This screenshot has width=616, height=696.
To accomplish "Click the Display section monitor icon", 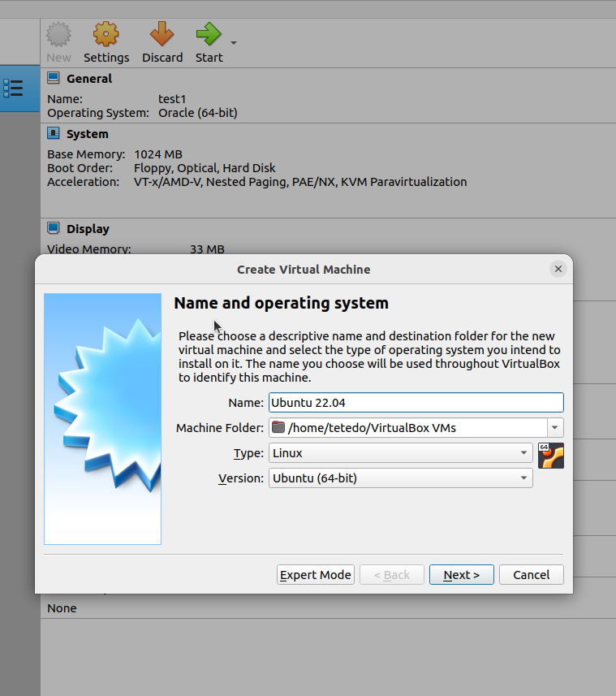I will (54, 228).
